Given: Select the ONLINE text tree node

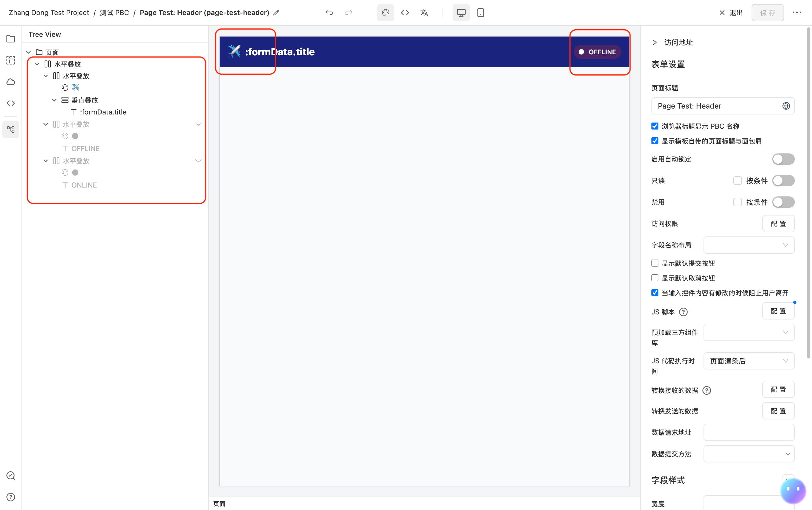Looking at the screenshot, I should pos(84,185).
